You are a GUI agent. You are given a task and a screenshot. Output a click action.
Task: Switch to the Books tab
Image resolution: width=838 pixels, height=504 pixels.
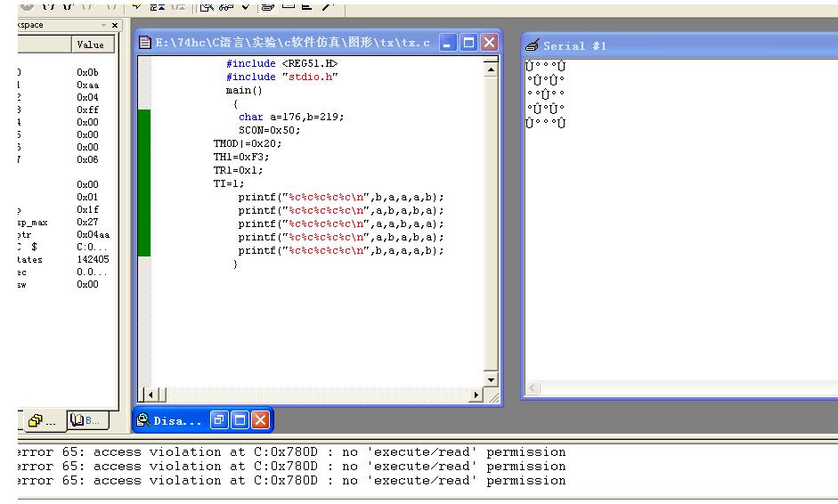coord(87,420)
